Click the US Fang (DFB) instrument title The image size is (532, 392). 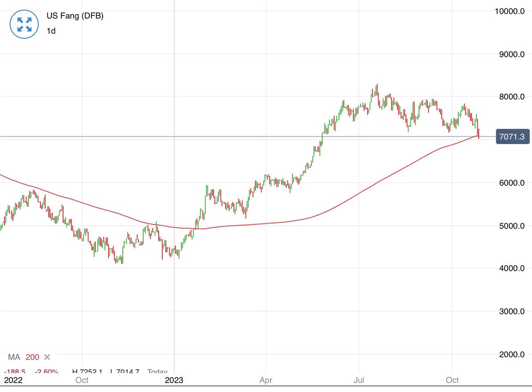tap(75, 16)
